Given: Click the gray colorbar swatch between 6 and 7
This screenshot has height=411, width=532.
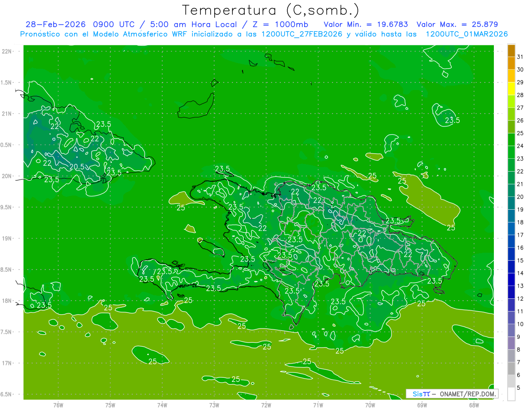Looking at the screenshot, I should [x=511, y=368].
